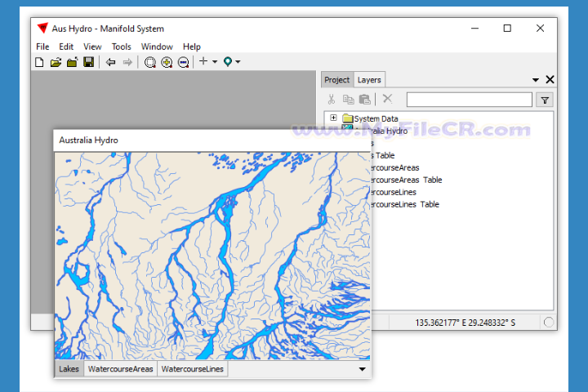Click the plus cursor mode icon
The width and height of the screenshot is (588, 392).
click(x=203, y=61)
